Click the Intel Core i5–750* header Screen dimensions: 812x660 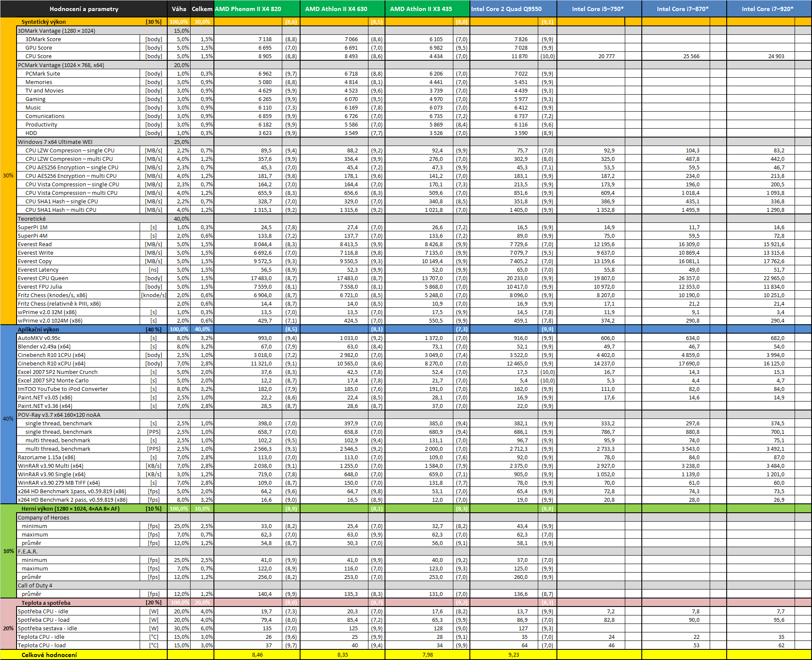pos(599,9)
